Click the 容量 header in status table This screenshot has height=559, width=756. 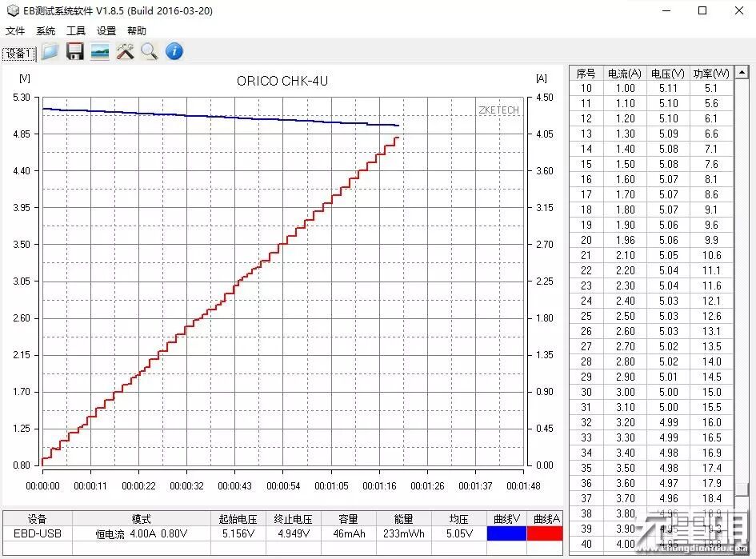tap(348, 519)
